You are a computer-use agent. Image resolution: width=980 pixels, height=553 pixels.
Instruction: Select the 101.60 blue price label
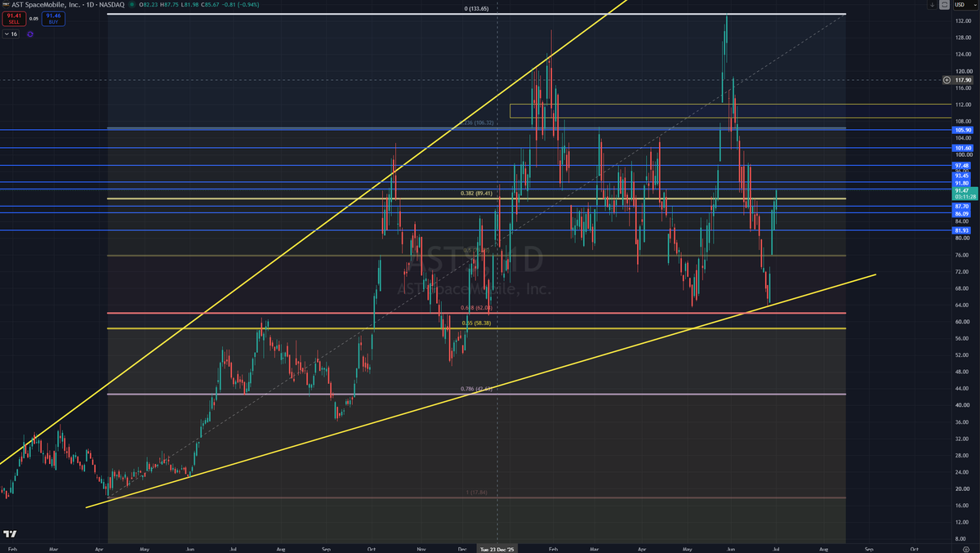coord(962,148)
